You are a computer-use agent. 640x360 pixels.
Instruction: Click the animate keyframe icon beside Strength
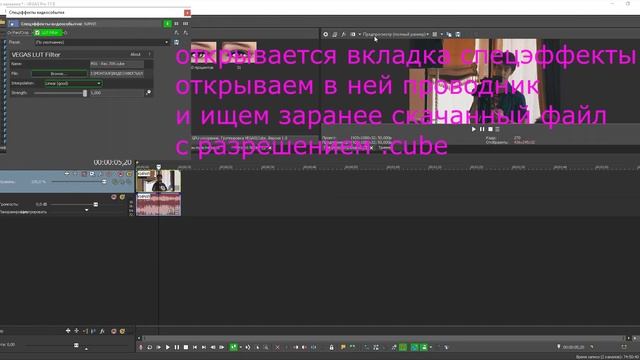point(148,93)
